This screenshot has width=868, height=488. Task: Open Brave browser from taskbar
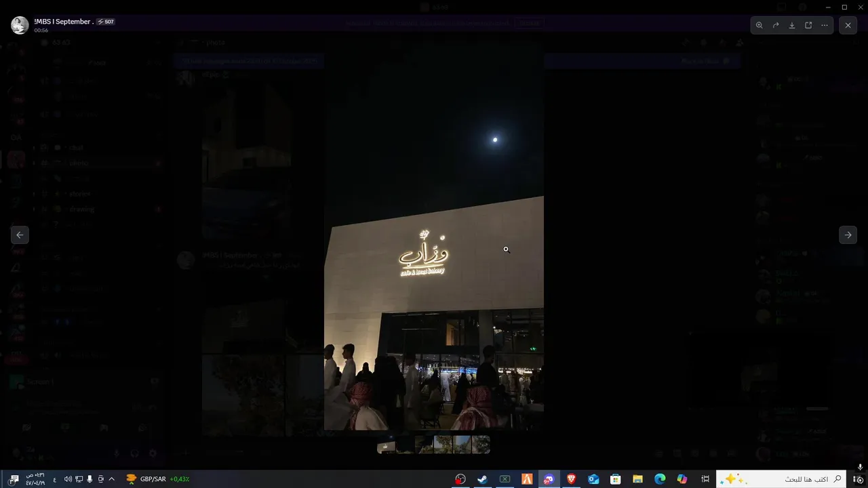[571, 479]
